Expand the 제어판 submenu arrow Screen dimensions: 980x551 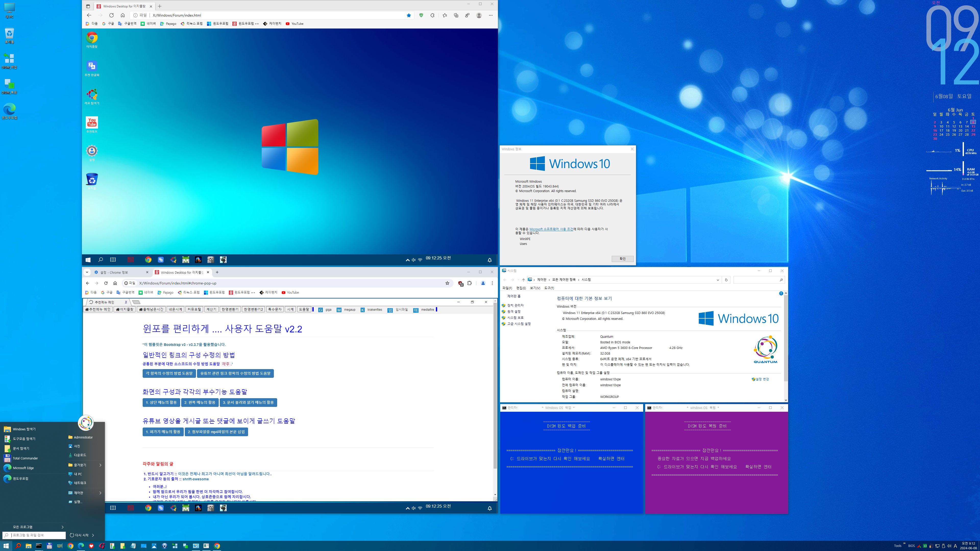(101, 493)
